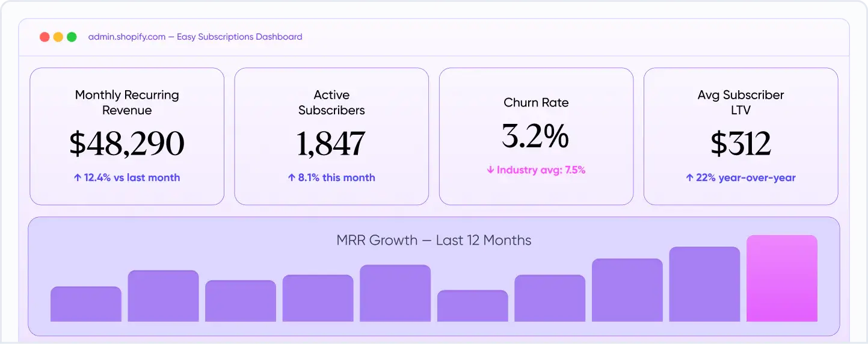Open the Churn Rate heading
Viewport: 868px width, 344px height.
tap(536, 103)
